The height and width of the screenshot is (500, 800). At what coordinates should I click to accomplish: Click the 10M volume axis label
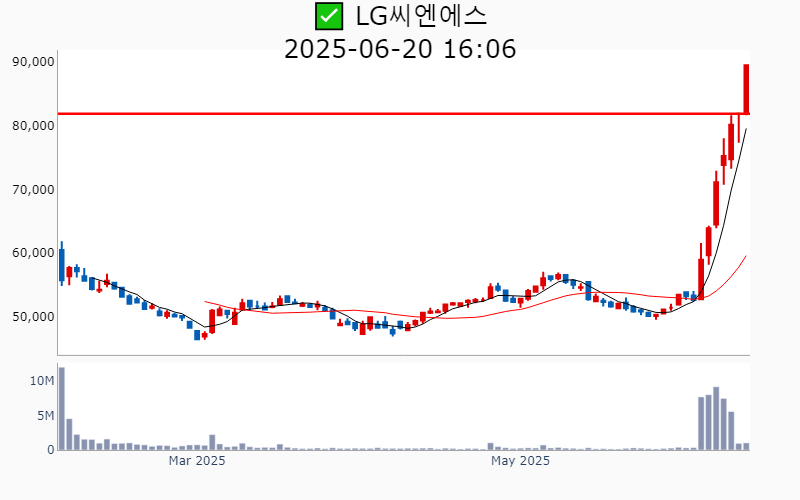[x=42, y=381]
